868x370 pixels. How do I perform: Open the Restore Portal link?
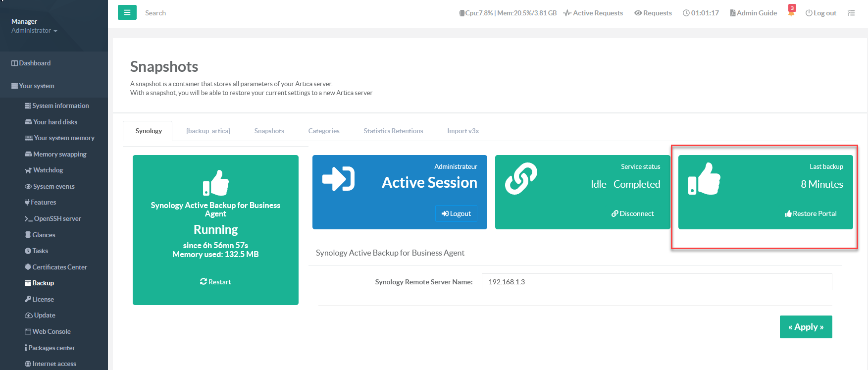click(x=811, y=213)
